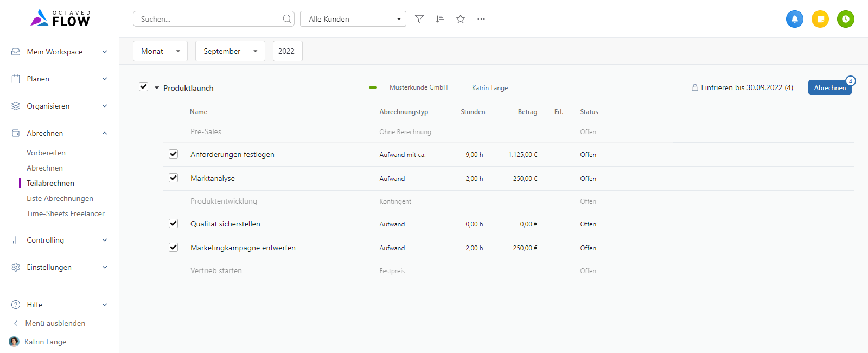Uncheck Anforderungen festlegen checkbox
Image resolution: width=868 pixels, height=353 pixels.
pyautogui.click(x=173, y=154)
